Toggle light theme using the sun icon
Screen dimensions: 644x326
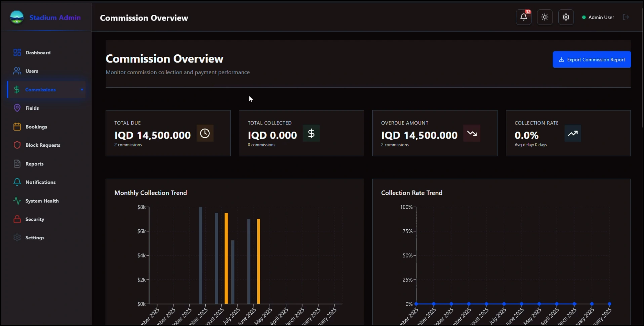click(545, 17)
